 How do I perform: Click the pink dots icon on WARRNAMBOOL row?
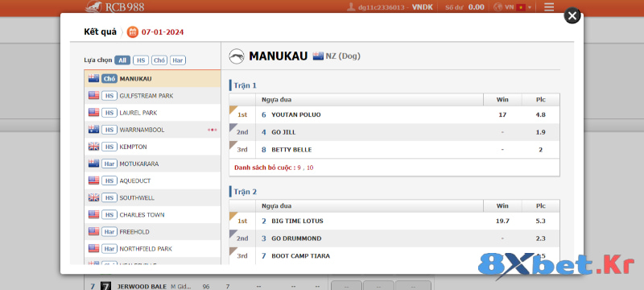pyautogui.click(x=212, y=130)
